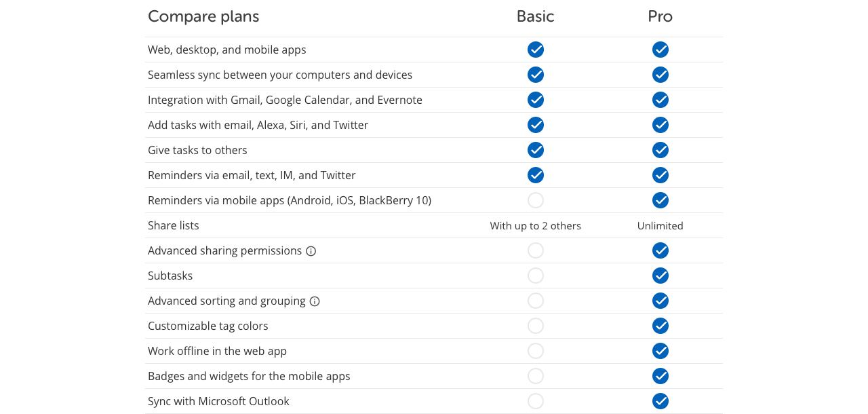The height and width of the screenshot is (414, 868).
Task: Click empty Basic circle for Subtasks
Action: pyautogui.click(x=536, y=276)
